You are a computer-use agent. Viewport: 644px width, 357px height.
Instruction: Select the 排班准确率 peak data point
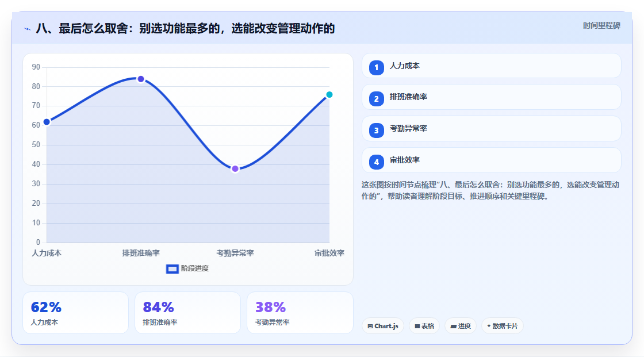tap(141, 79)
